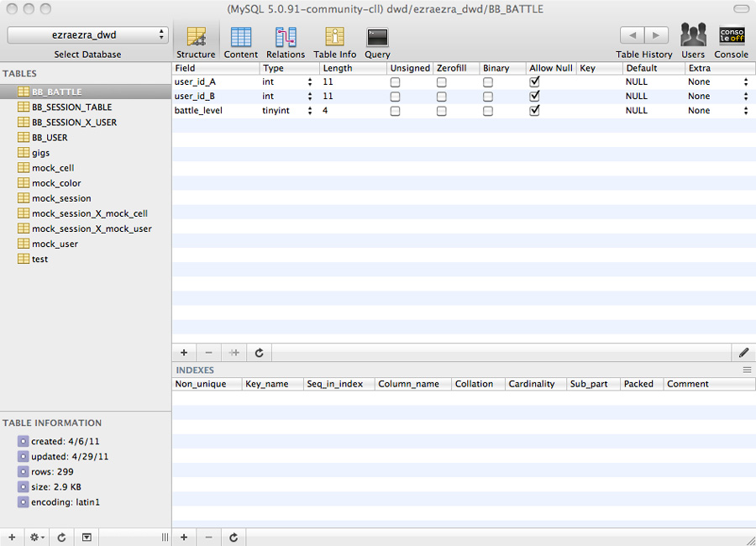Toggle Allow Null for user_id_A
The image size is (756, 546).
click(x=534, y=82)
